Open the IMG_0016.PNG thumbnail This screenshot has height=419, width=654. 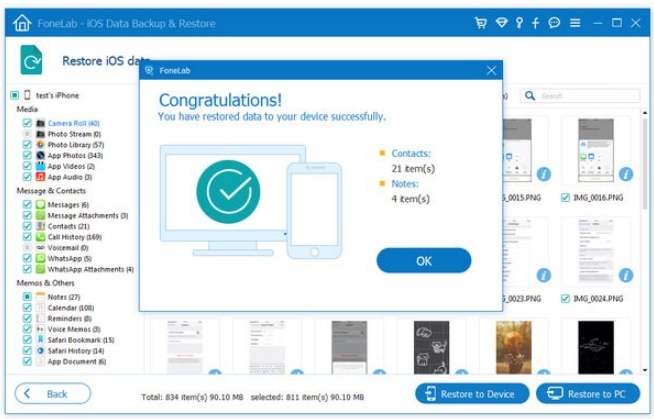[x=596, y=150]
